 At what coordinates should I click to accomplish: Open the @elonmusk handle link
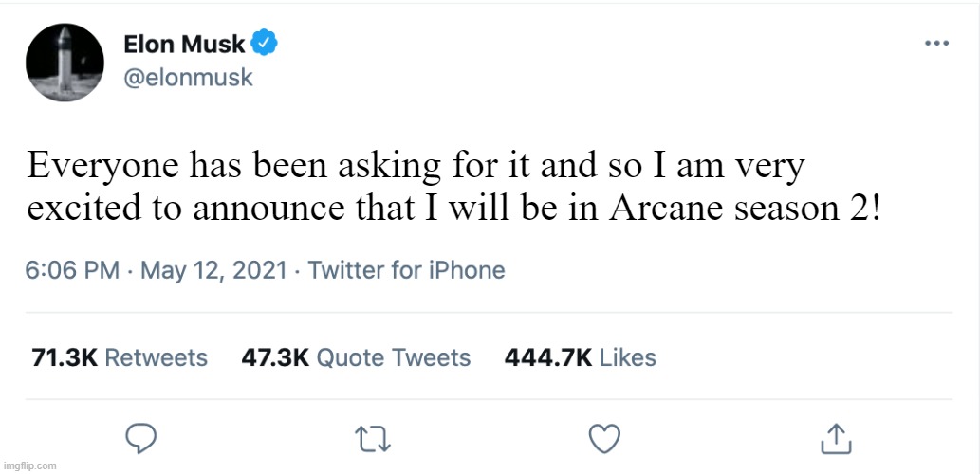188,77
